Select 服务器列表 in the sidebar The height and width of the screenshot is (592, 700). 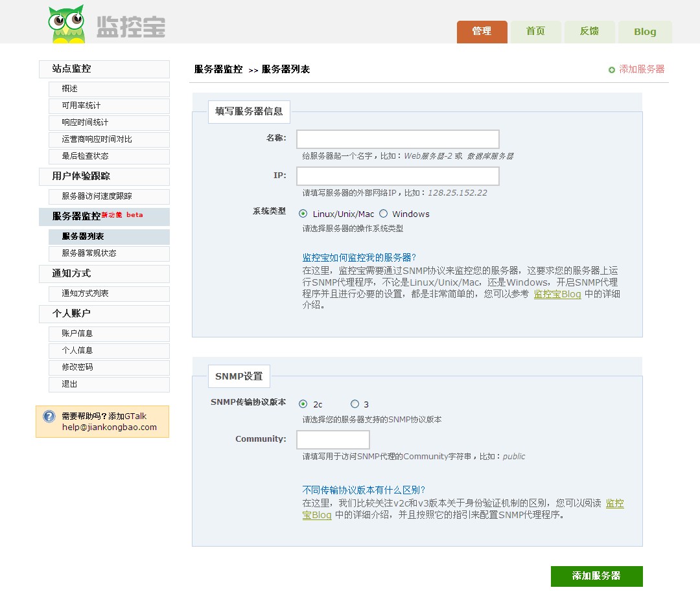tap(109, 237)
